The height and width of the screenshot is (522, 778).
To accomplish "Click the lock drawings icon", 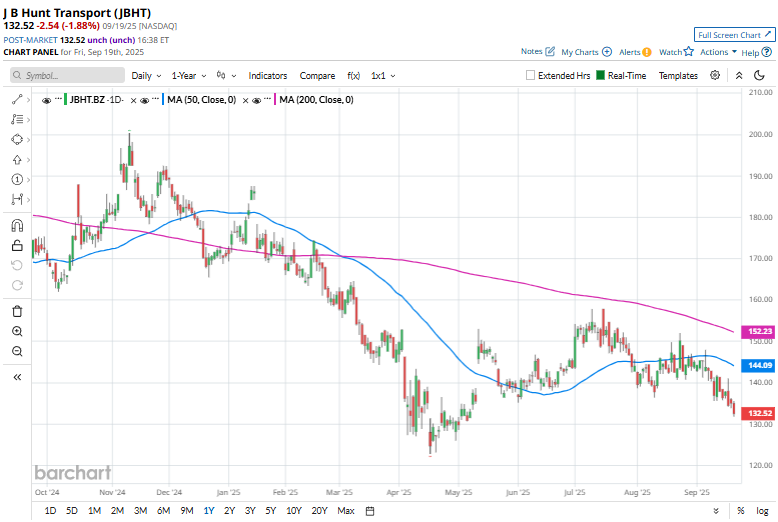I will click(17, 245).
